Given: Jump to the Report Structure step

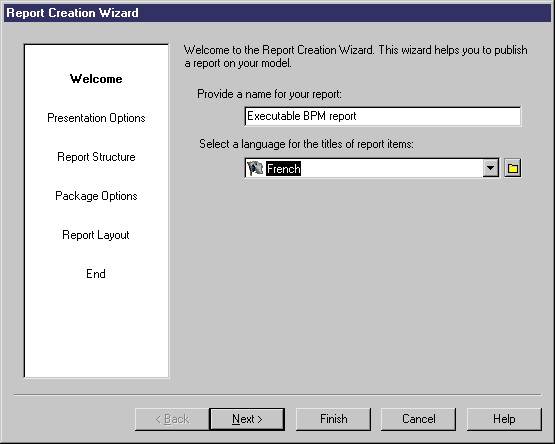Looking at the screenshot, I should (x=96, y=157).
